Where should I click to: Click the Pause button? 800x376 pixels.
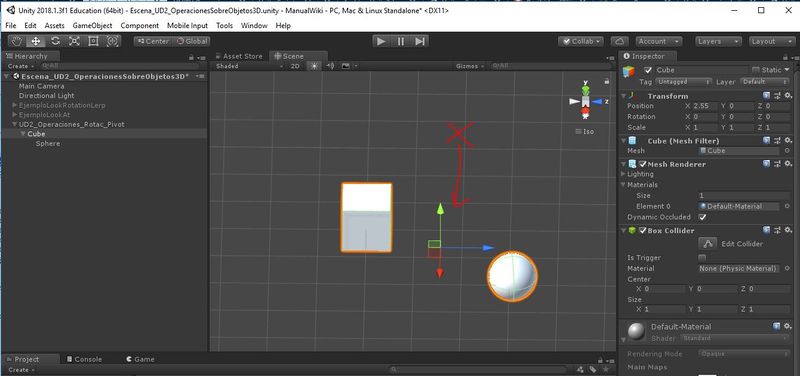401,41
